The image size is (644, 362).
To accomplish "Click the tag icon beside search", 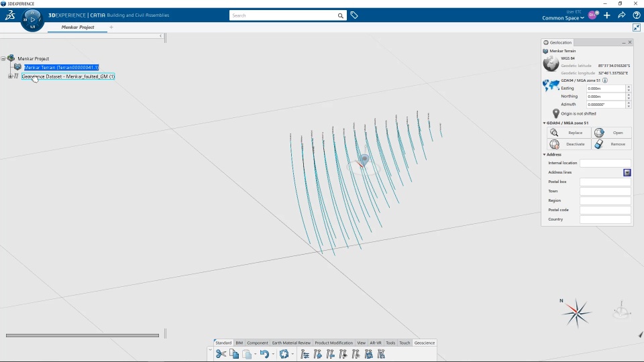I will (x=354, y=15).
